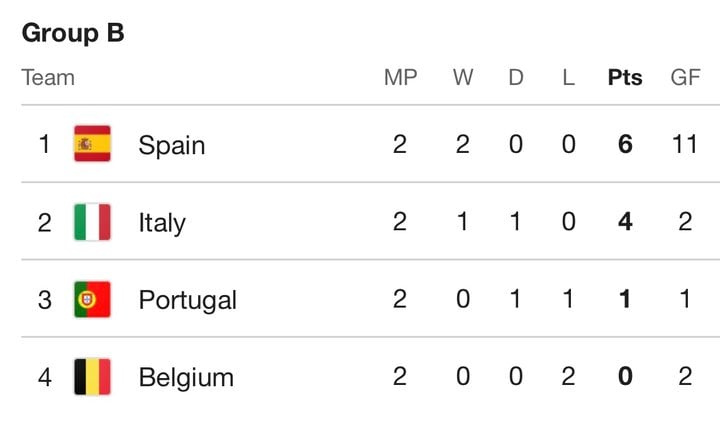Open the Spain team link

click(172, 146)
